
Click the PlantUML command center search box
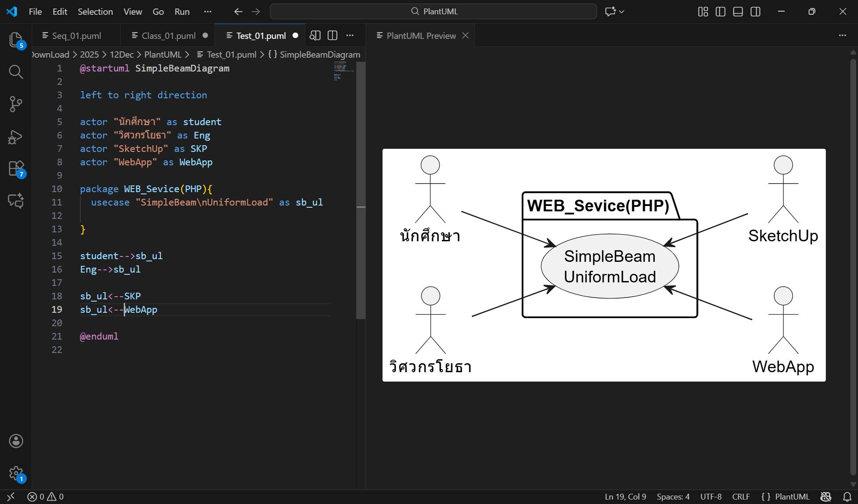click(x=433, y=12)
